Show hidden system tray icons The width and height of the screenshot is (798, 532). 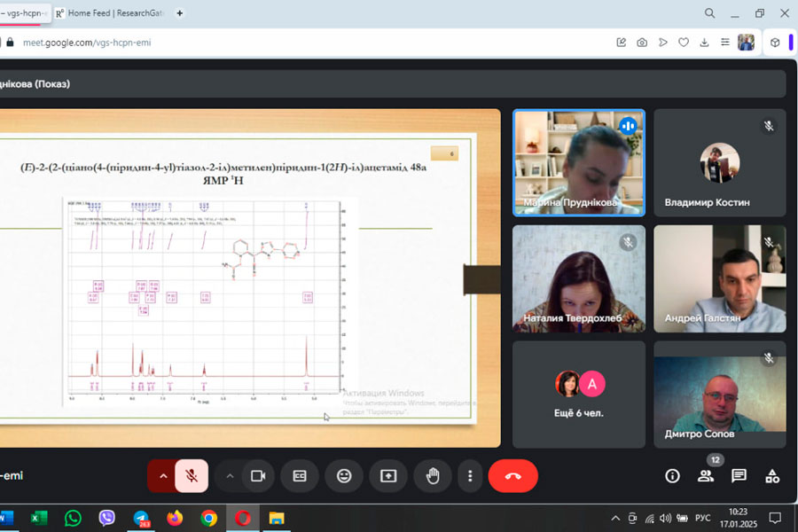615,518
